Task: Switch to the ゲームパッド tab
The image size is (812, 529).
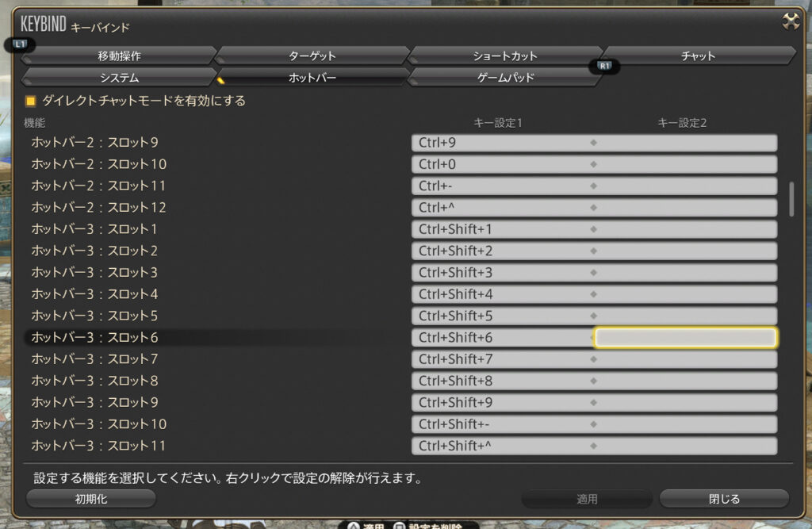Action: click(x=505, y=77)
